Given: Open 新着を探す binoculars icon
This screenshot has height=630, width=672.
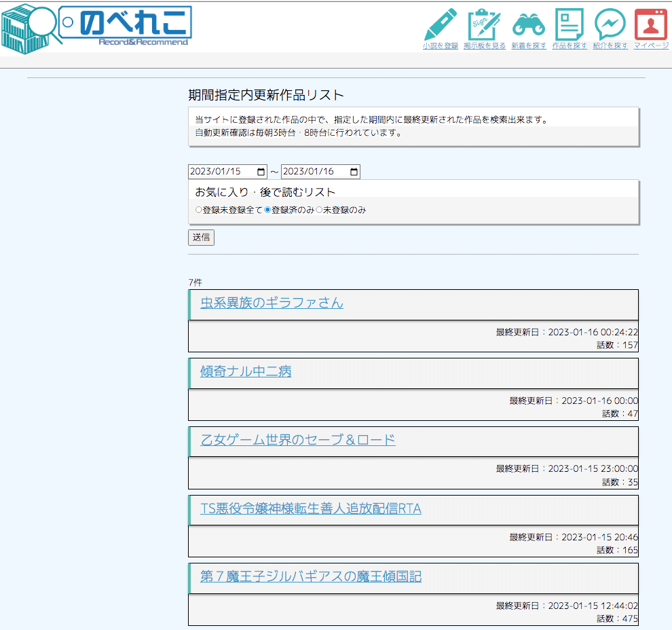Looking at the screenshot, I should [528, 24].
